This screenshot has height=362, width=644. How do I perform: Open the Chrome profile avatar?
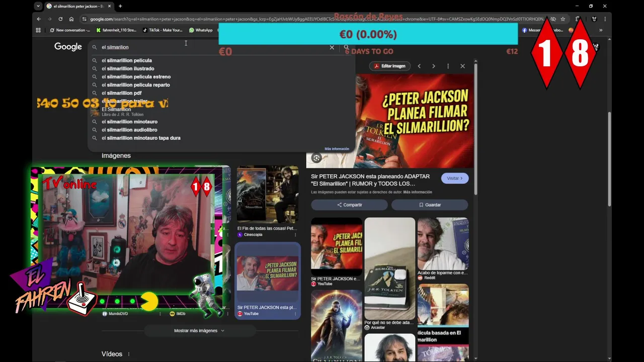coord(594,19)
